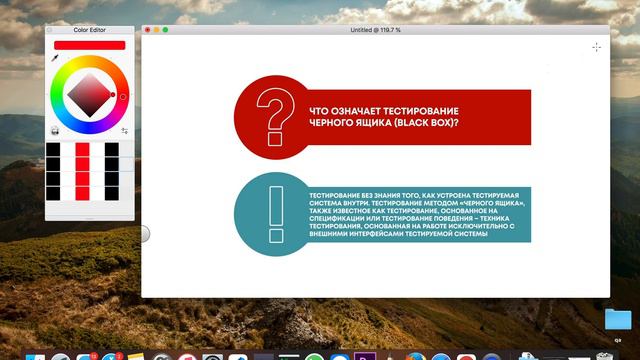Image resolution: width=640 pixels, height=360 pixels.
Task: Open Adobe Premiere Pro from the dock
Action: click(x=364, y=356)
